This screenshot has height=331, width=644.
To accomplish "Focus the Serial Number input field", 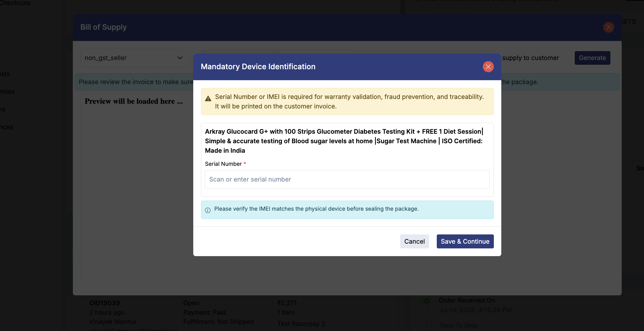I will coord(347,179).
